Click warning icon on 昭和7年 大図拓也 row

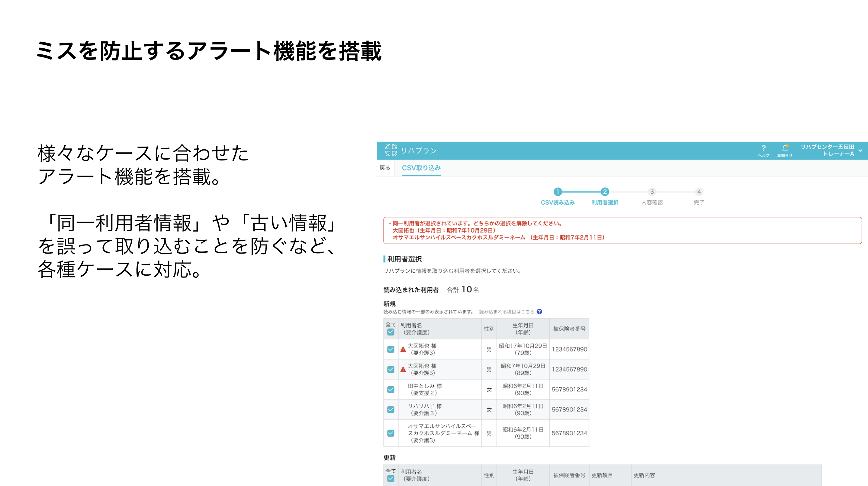coord(403,370)
